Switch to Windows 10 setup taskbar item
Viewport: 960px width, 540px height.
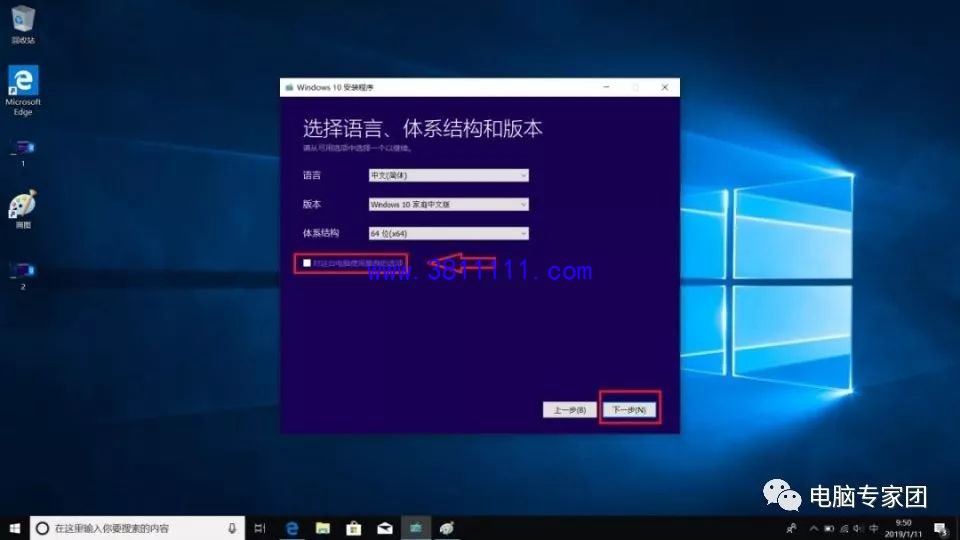416,528
